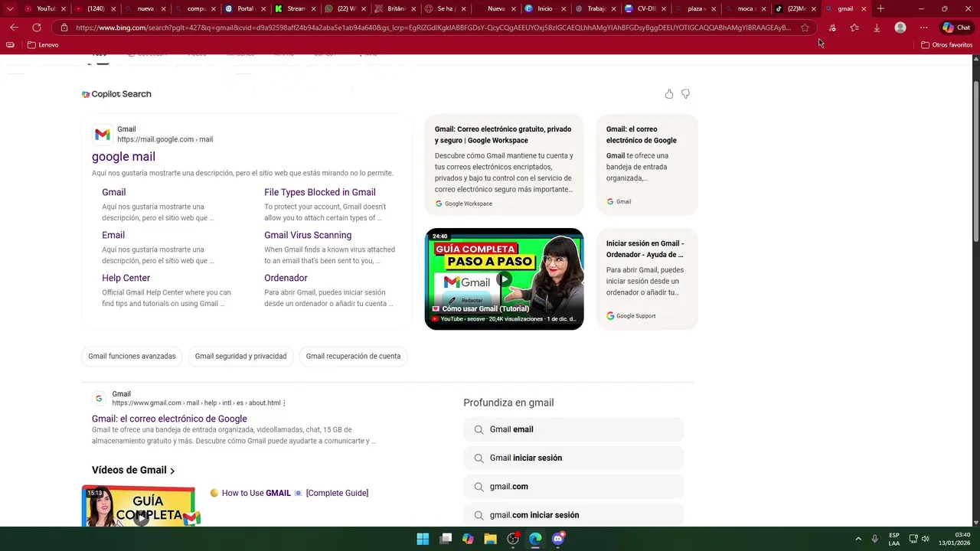Play the Cómo usar Gmail tutorial video
The height and width of the screenshot is (551, 980).
pyautogui.click(x=504, y=279)
